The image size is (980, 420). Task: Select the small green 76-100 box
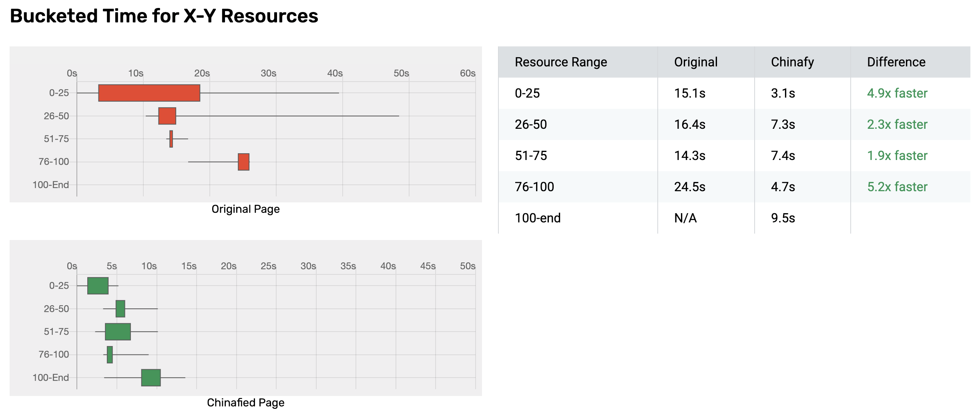pos(110,355)
